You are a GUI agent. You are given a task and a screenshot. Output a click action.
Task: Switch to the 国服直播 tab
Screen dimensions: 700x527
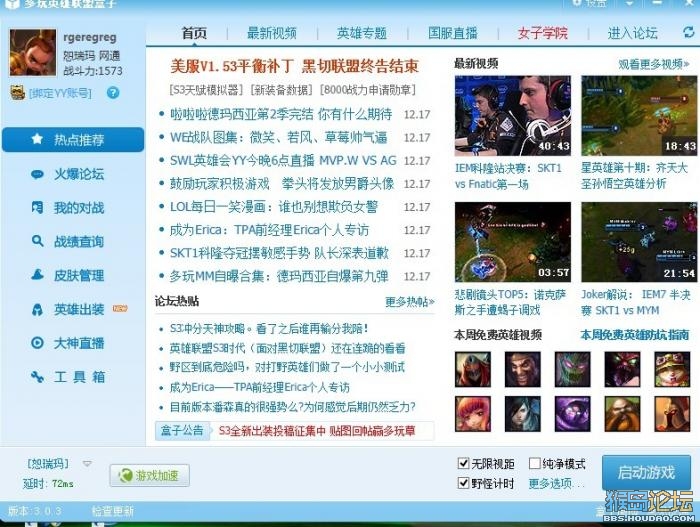pos(453,33)
